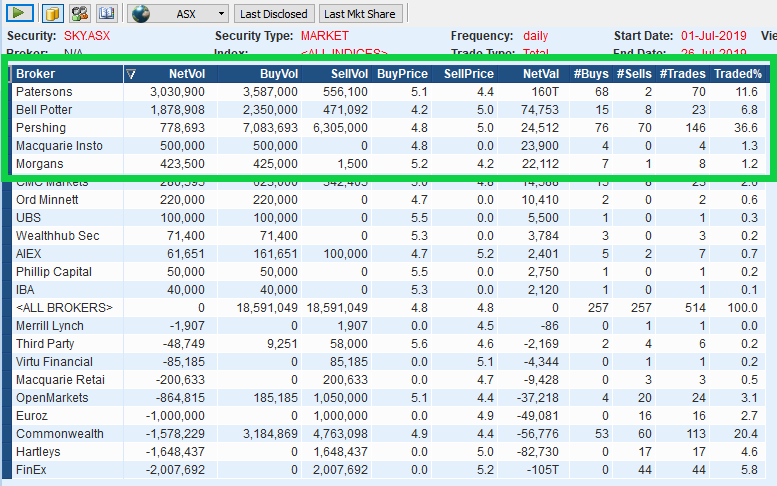777x486 pixels.
Task: Click Patersons NetVal value 160T
Action: [x=545, y=92]
